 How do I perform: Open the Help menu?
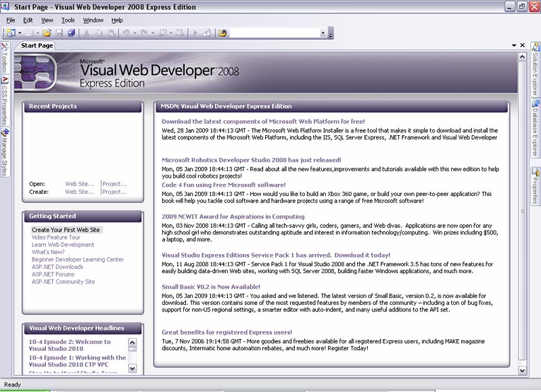pos(117,20)
